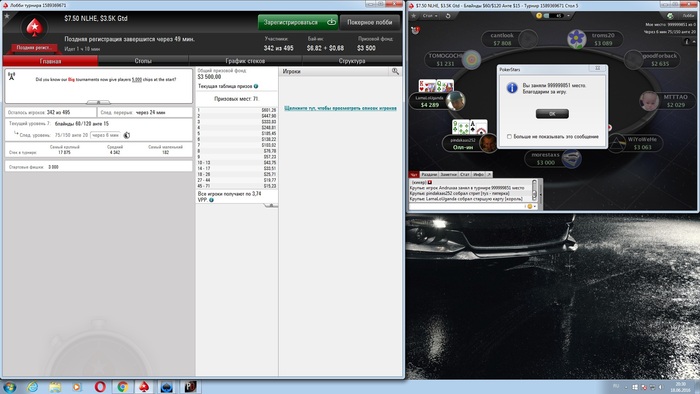The height and width of the screenshot is (394, 700).
Task: Open the Стол dropdown menu
Action: tap(430, 16)
